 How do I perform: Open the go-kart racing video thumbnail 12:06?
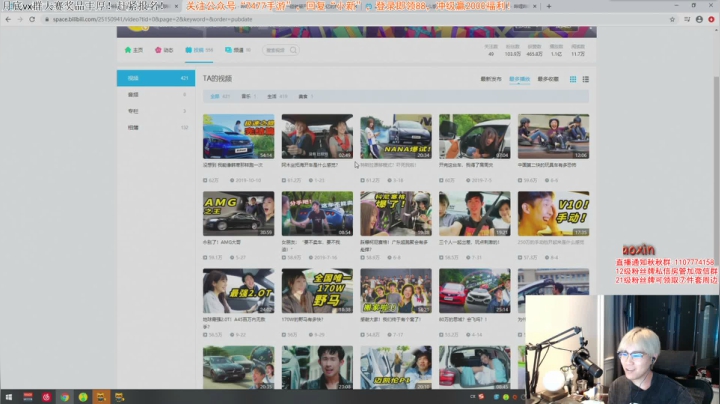click(553, 136)
